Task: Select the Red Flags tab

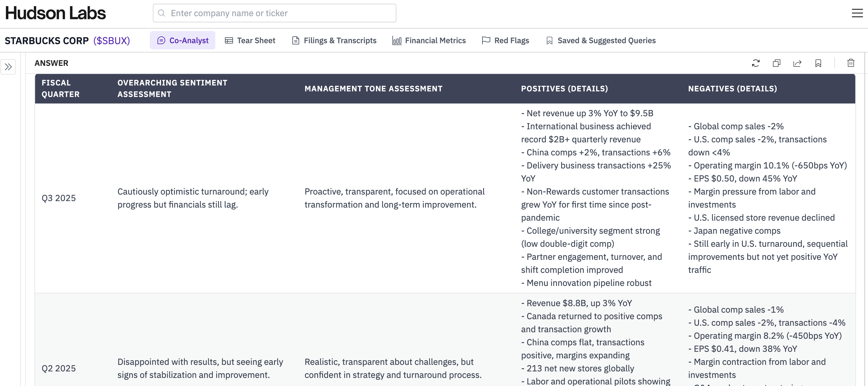Action: [505, 40]
